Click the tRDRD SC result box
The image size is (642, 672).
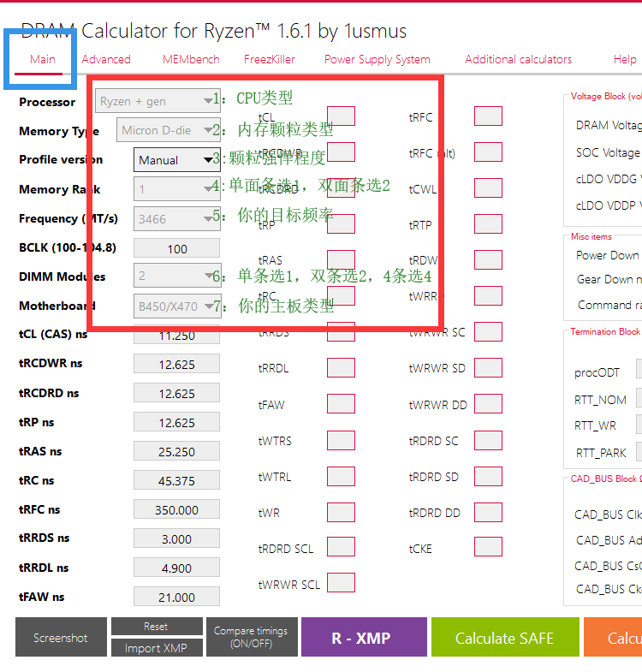[x=488, y=440]
